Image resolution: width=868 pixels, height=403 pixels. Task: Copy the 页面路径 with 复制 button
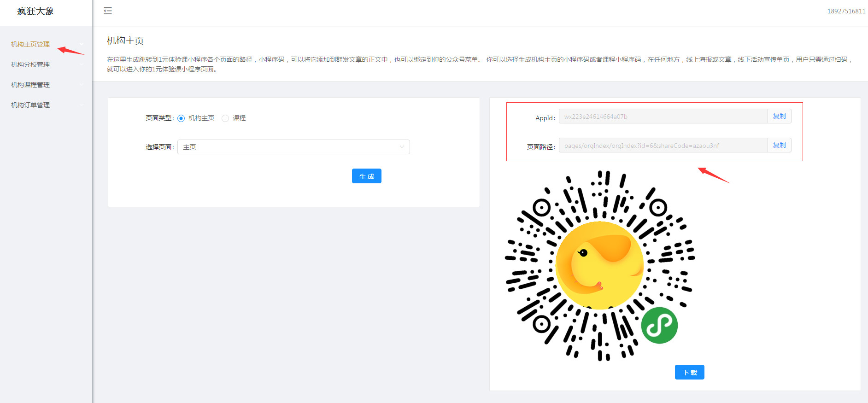click(780, 145)
